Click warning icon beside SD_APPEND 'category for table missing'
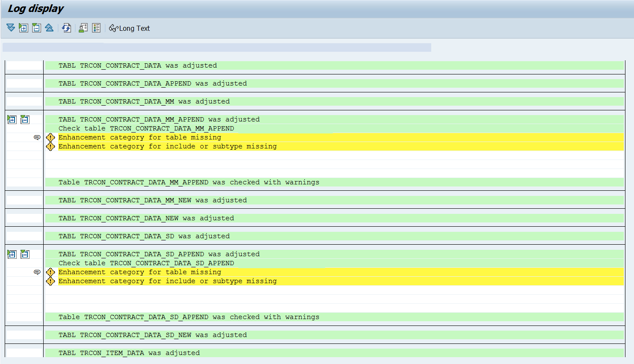Viewport: 634px width, 364px height. point(50,272)
